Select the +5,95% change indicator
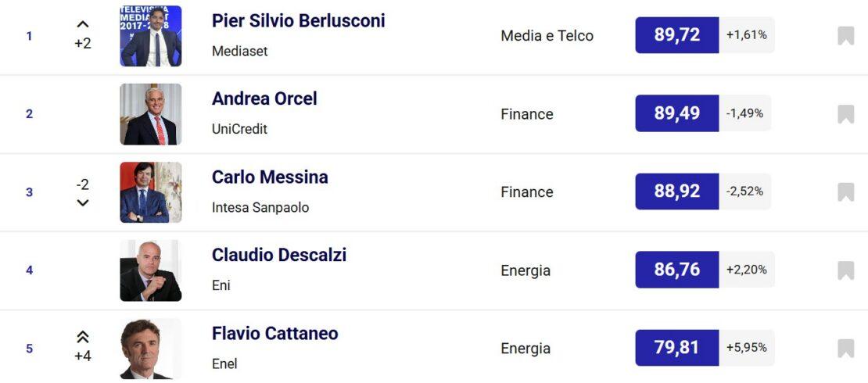The image size is (868, 383). click(746, 348)
